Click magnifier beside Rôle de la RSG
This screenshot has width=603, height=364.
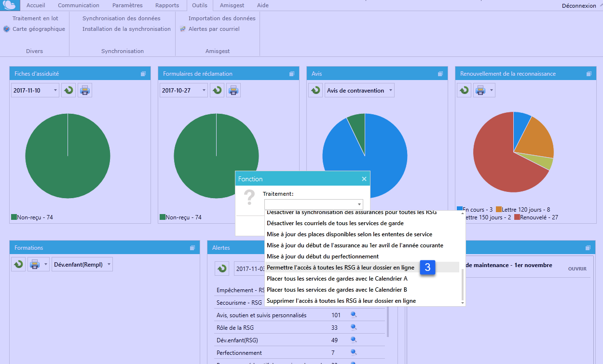point(353,327)
